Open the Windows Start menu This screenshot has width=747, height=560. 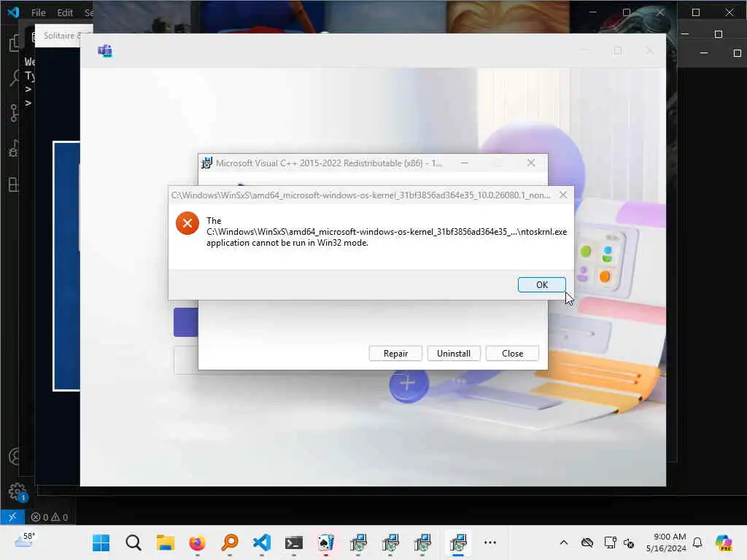click(x=101, y=542)
